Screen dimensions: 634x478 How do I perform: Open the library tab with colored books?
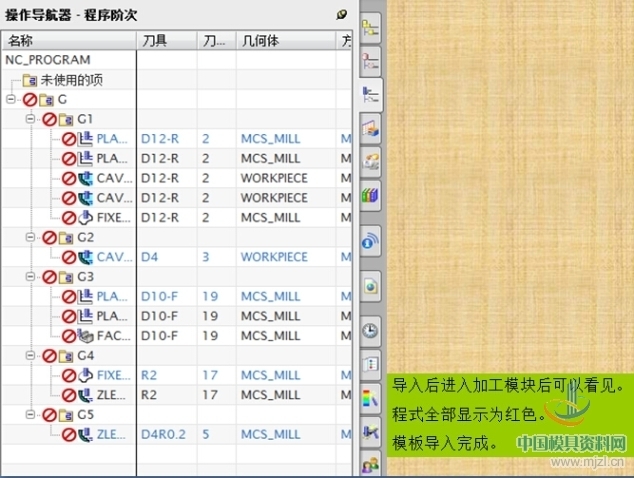click(x=371, y=193)
